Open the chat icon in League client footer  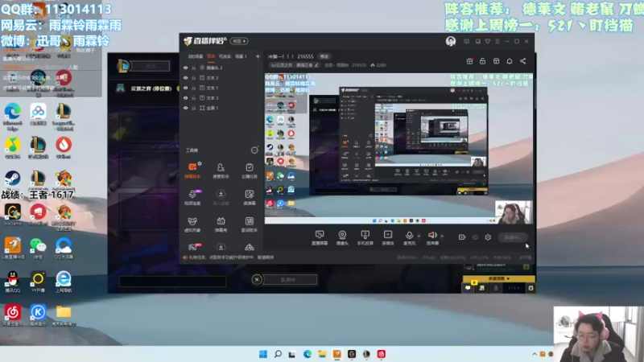tap(468, 288)
